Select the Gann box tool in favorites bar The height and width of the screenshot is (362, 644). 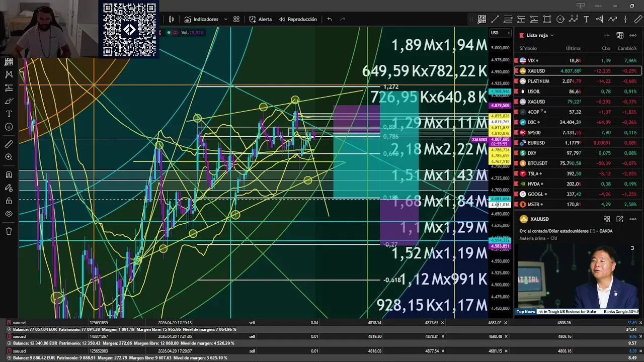coord(482,19)
